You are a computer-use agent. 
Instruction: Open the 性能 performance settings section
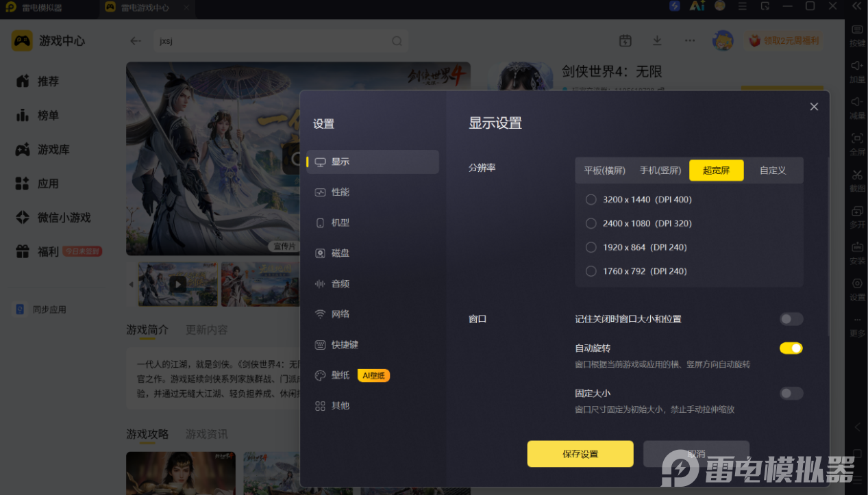point(373,192)
